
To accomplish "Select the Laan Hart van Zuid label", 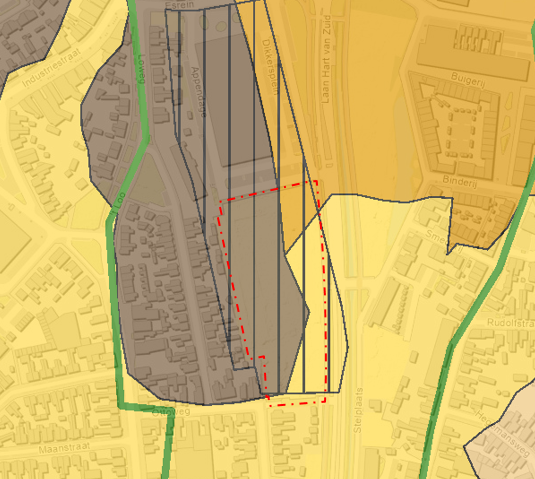I will click(x=326, y=59).
